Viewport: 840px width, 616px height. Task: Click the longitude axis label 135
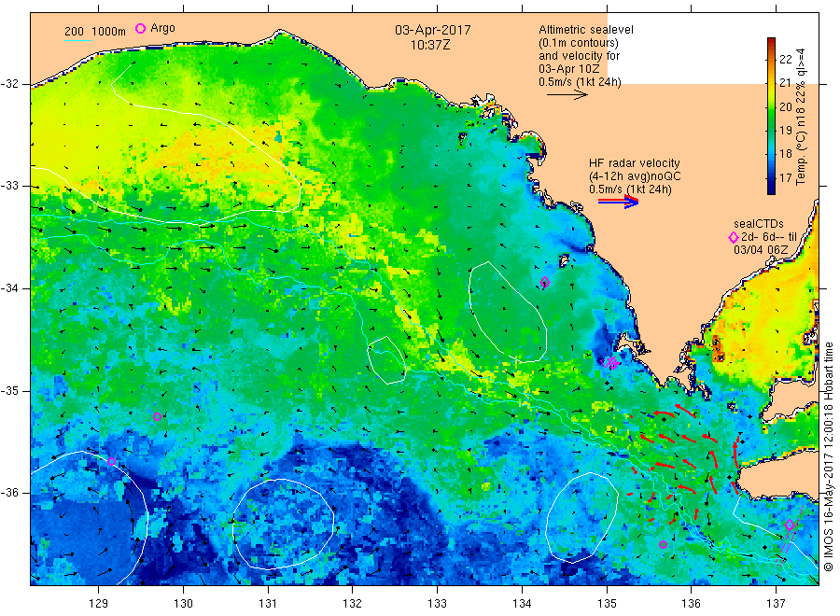pos(607,604)
